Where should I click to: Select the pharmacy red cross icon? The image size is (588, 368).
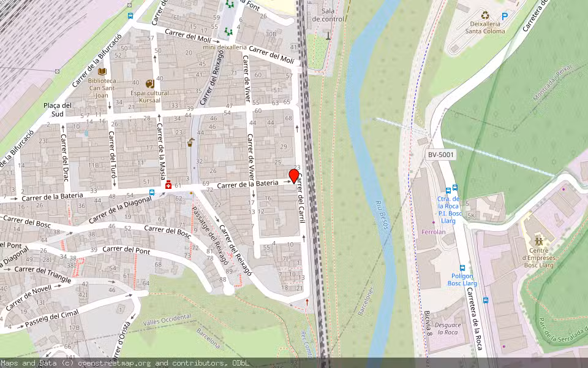[168, 185]
